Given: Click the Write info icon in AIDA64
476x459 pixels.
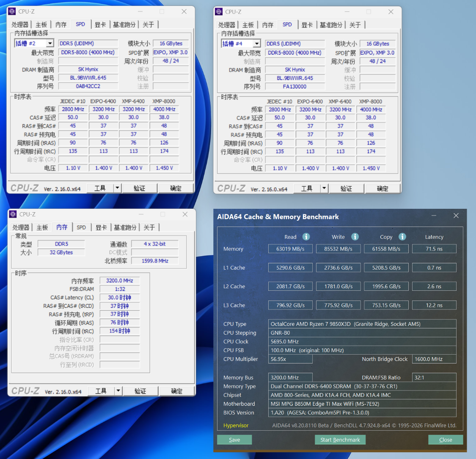Looking at the screenshot, I should coord(355,237).
